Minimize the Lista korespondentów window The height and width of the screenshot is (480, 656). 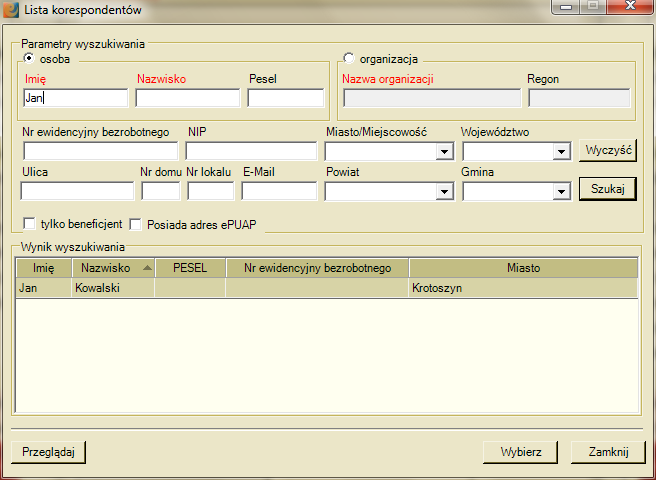[566, 6]
